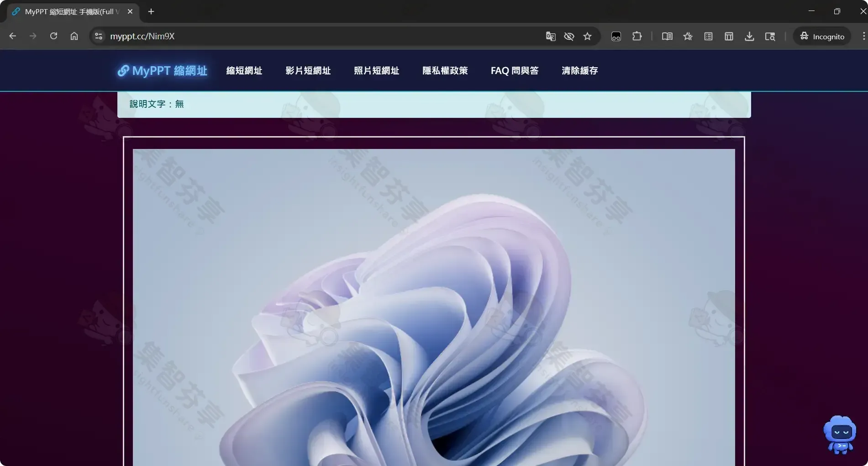Reload the myppt.cc page
The height and width of the screenshot is (466, 868).
tap(53, 36)
